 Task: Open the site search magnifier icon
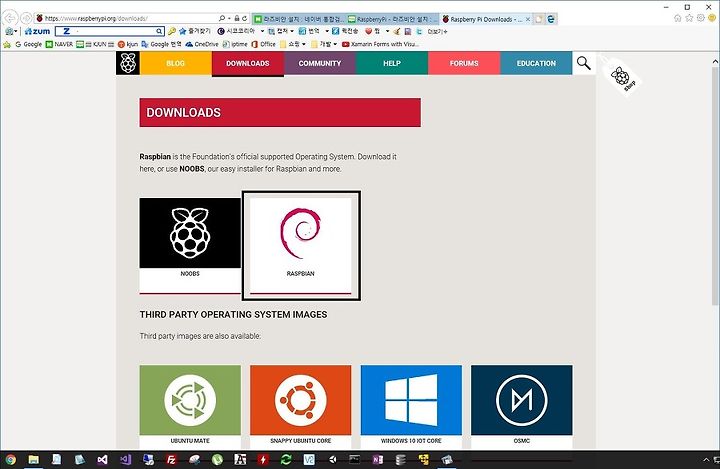(x=584, y=63)
